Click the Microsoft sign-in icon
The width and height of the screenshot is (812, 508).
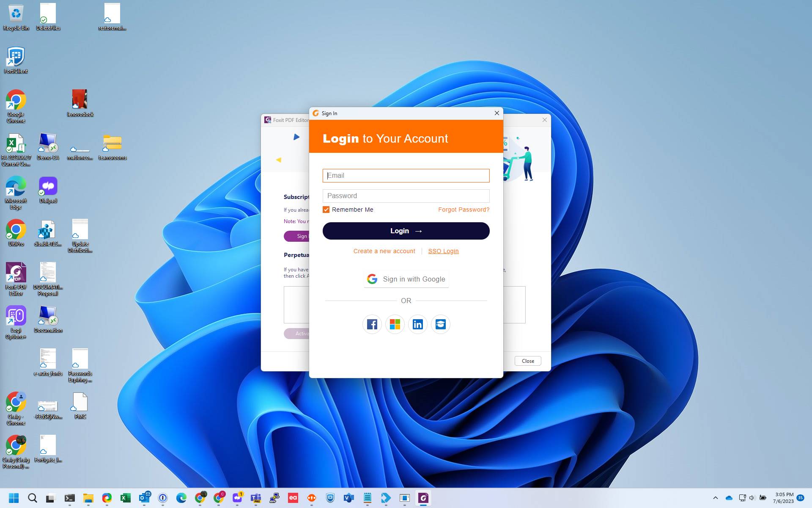395,324
